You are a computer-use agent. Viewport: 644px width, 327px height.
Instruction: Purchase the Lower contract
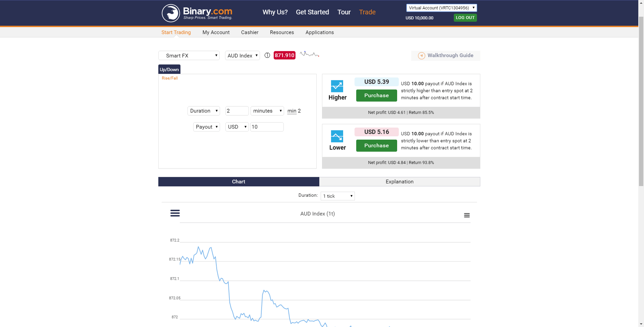click(x=377, y=146)
